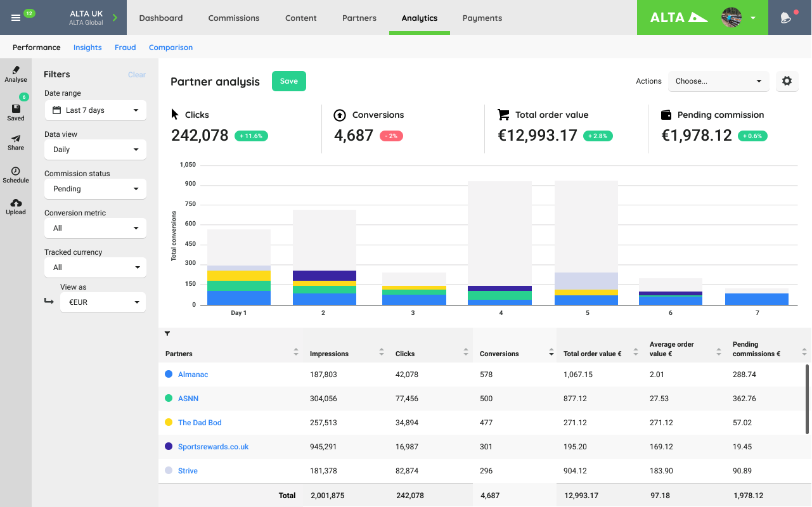Open the Sportsrewards.co.uk partner link

(x=213, y=446)
